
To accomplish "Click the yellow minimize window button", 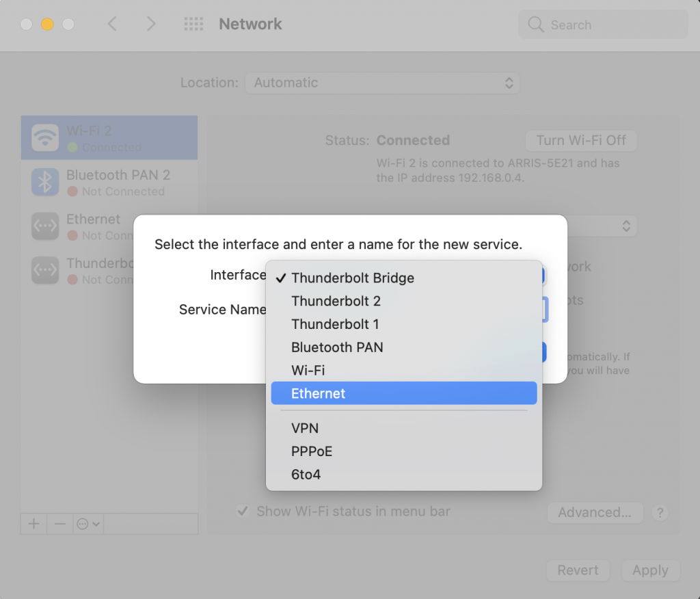I will tap(47, 24).
